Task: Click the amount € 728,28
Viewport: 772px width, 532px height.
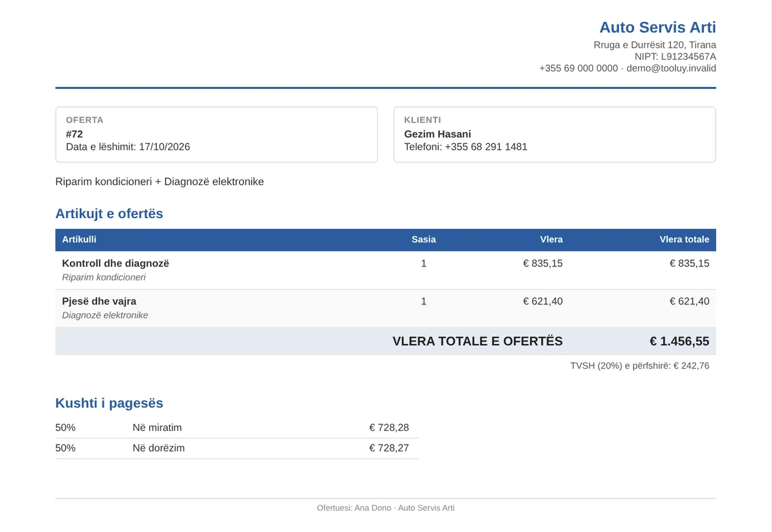Action: pyautogui.click(x=389, y=428)
